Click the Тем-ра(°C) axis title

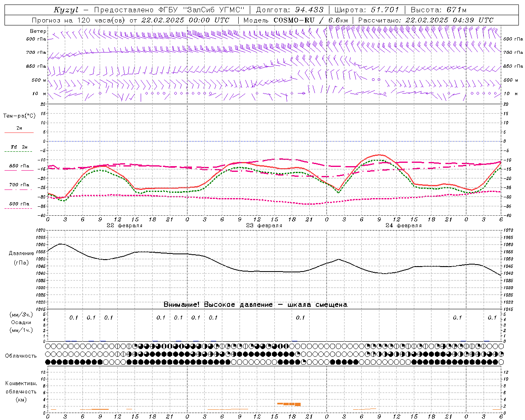pos(19,116)
